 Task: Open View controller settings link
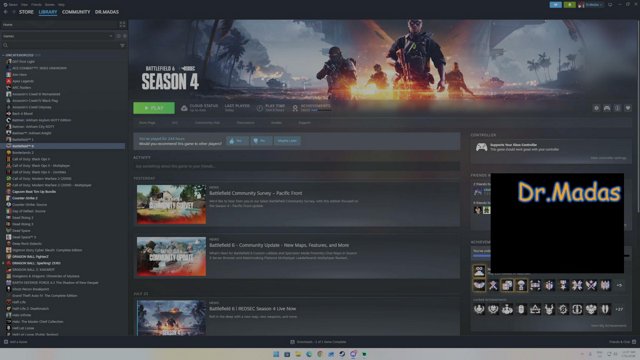tap(608, 158)
